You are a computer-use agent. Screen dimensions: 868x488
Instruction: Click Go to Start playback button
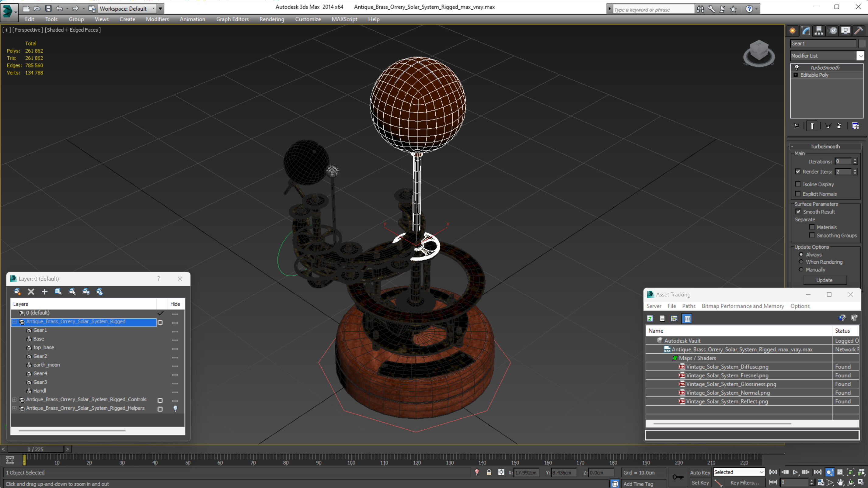click(x=773, y=472)
